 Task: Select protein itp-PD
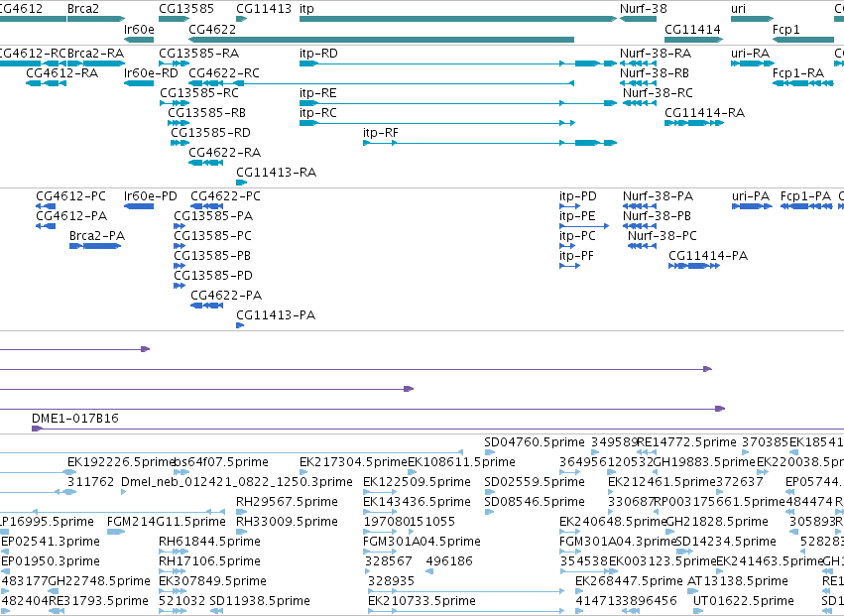(x=570, y=206)
